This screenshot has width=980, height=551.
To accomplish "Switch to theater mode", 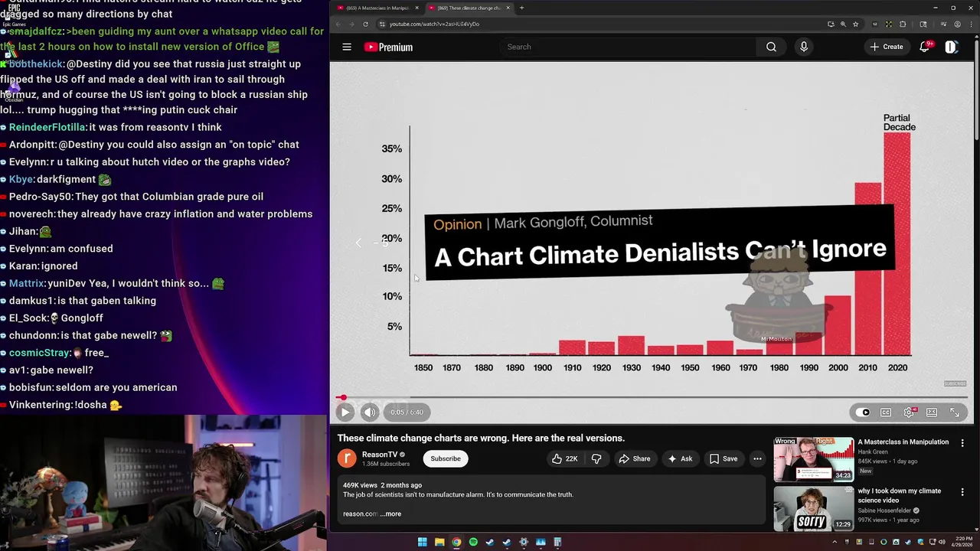I will click(932, 412).
